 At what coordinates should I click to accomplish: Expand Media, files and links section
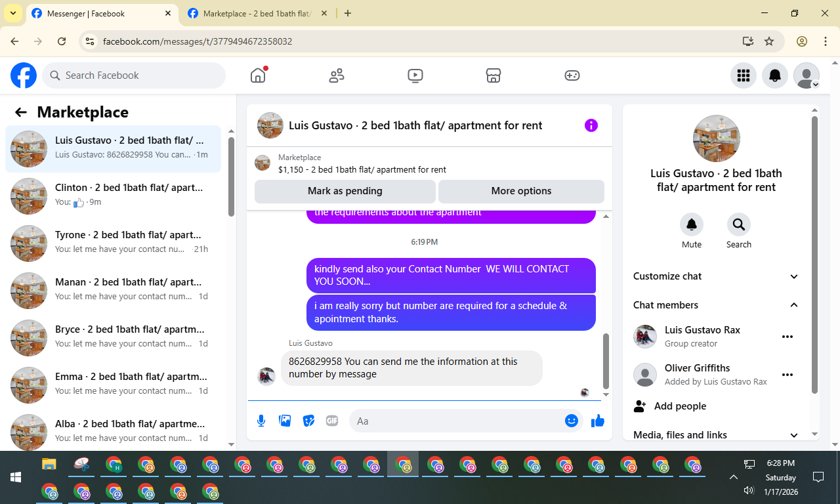pyautogui.click(x=716, y=435)
